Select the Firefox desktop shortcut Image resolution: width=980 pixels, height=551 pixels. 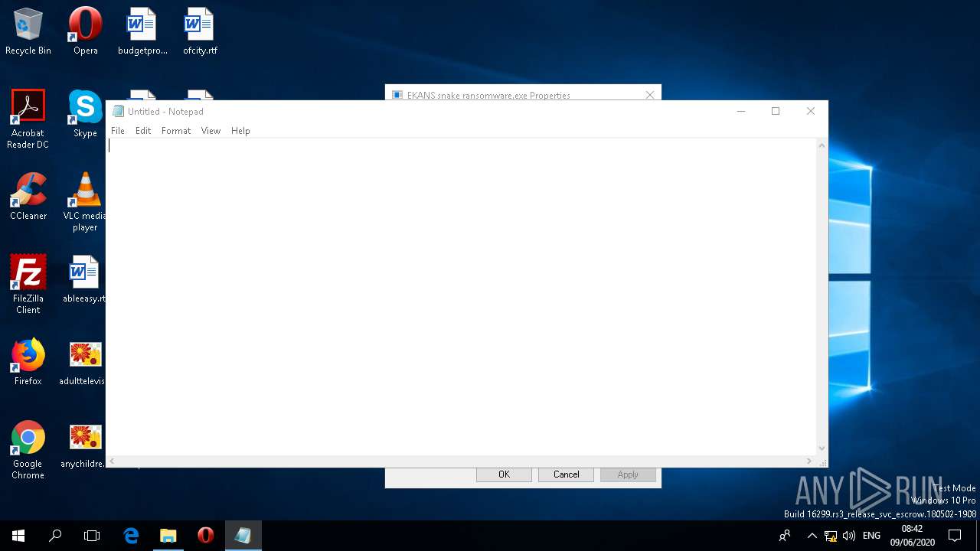click(x=28, y=362)
